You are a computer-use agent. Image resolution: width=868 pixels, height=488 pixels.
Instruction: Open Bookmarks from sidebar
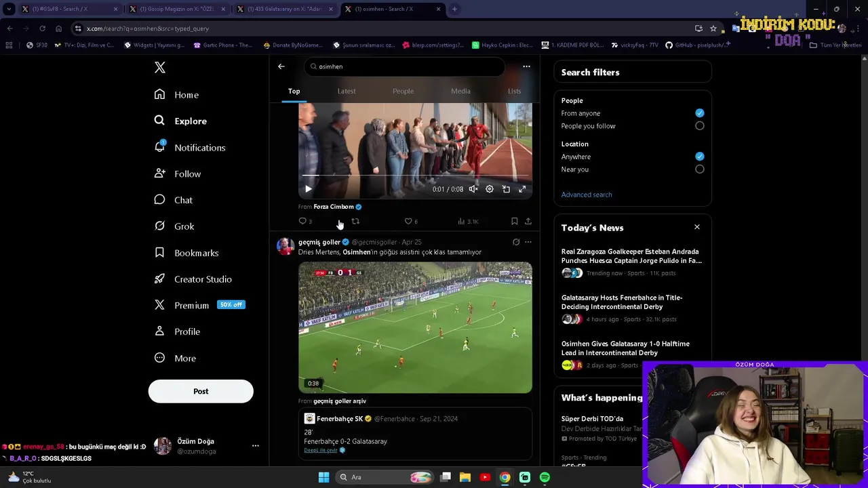pos(186,253)
